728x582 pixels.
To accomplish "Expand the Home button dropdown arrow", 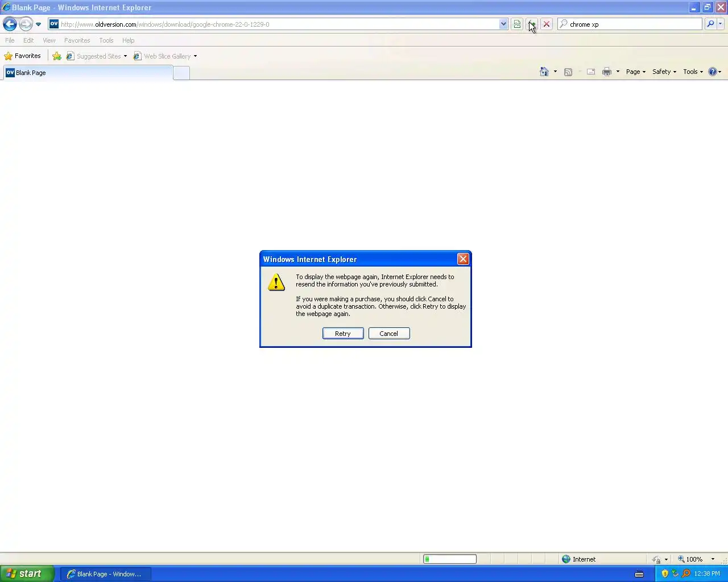I will 555,72.
